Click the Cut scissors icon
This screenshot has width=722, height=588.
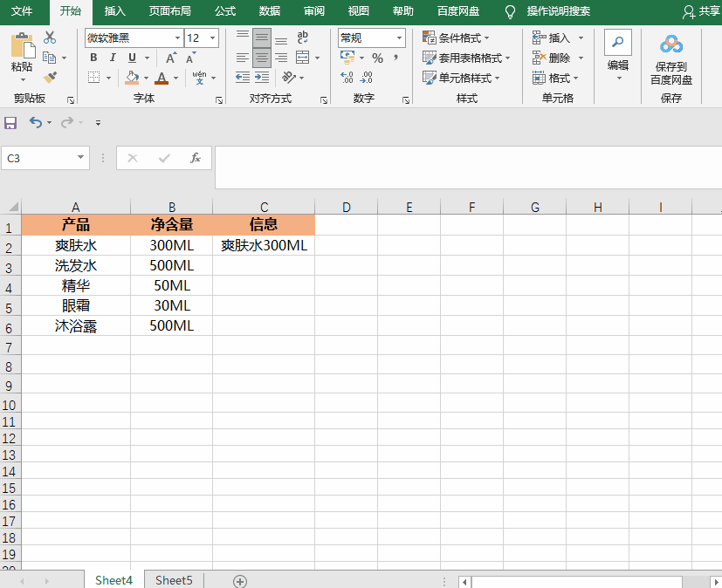coord(49,38)
